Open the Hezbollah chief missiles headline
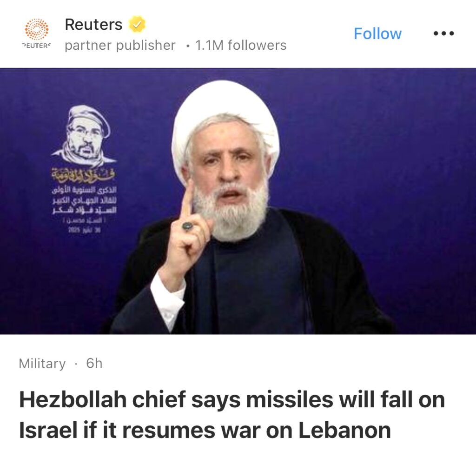The height and width of the screenshot is (451, 476). click(232, 415)
